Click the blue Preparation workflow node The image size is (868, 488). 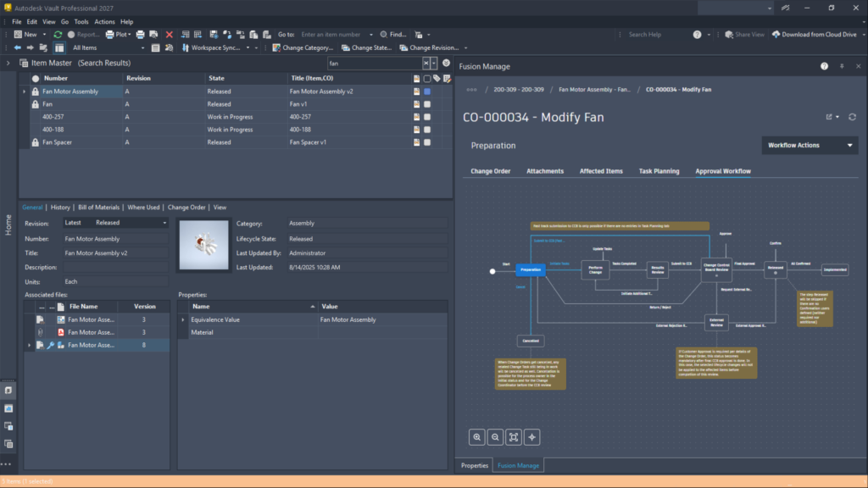point(531,270)
